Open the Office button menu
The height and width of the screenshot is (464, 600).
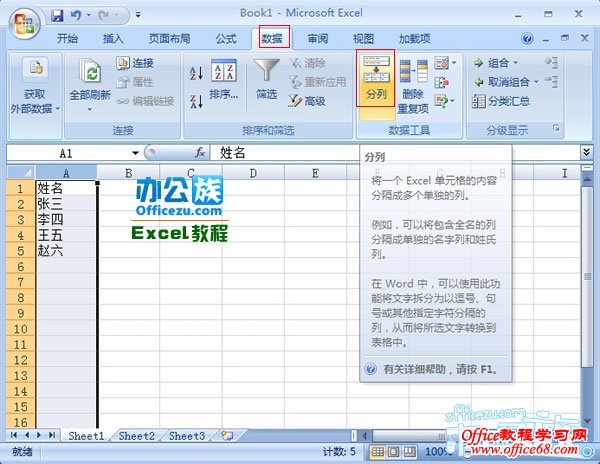click(24, 22)
